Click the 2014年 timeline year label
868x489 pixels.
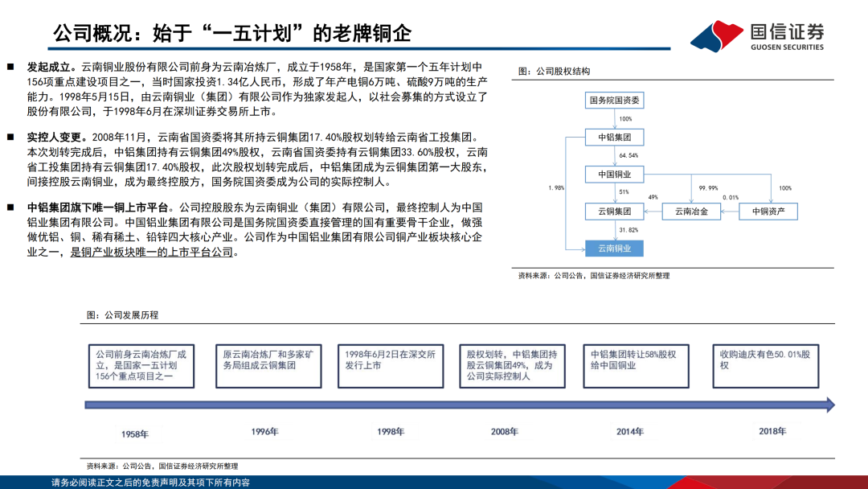630,432
